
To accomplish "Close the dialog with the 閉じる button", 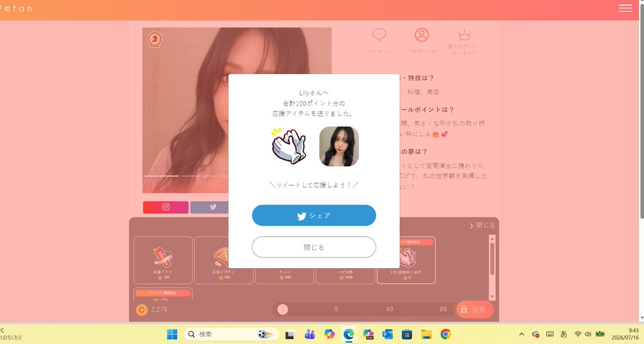I will [x=314, y=247].
